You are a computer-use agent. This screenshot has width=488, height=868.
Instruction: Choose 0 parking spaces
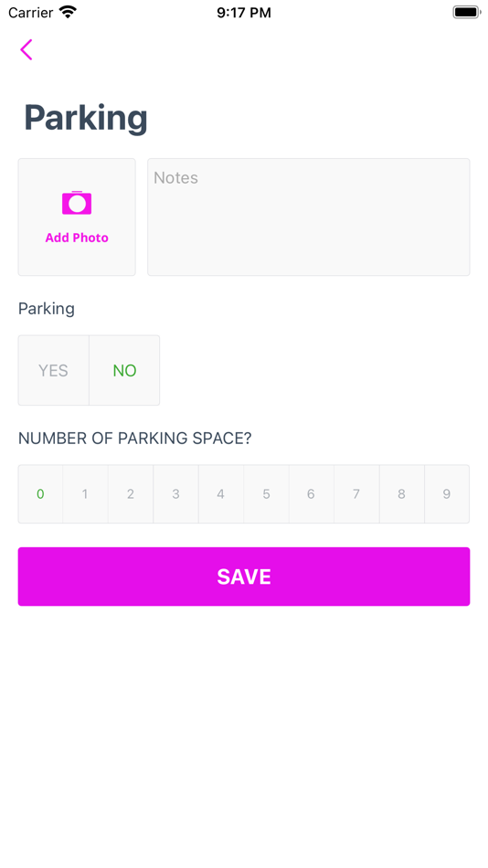[40, 493]
